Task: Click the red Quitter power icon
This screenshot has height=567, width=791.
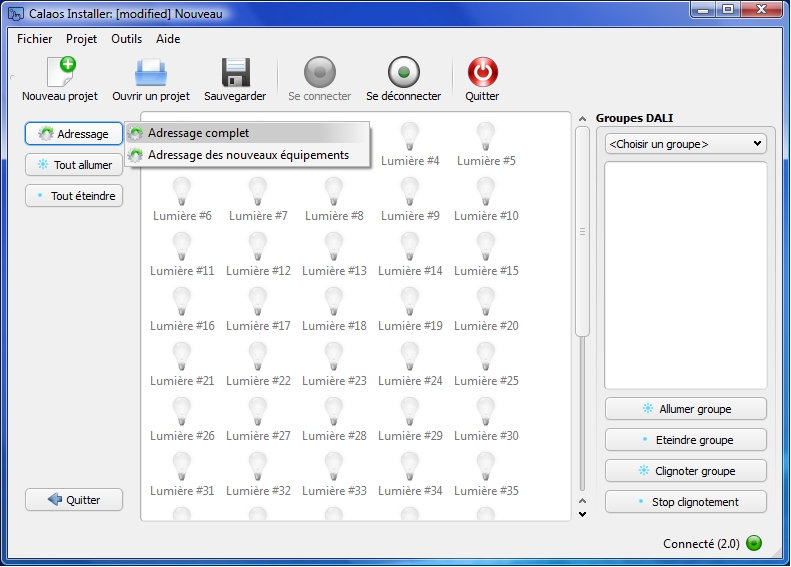Action: coord(482,72)
